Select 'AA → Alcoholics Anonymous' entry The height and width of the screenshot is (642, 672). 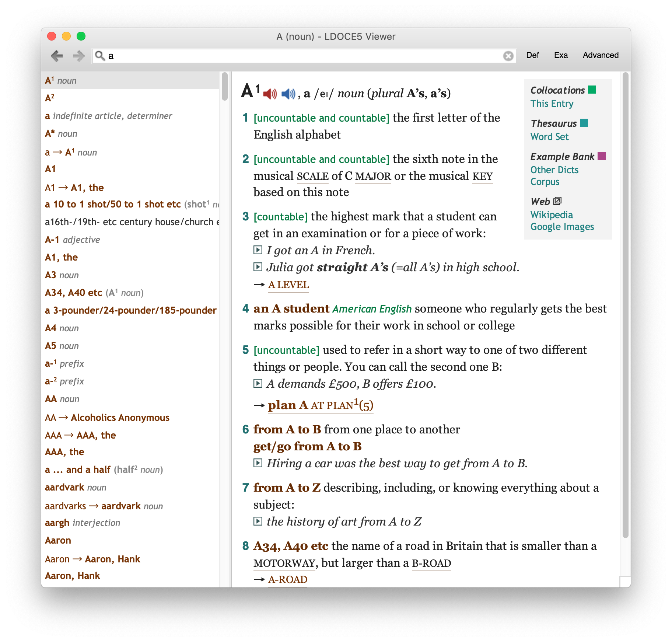(130, 418)
